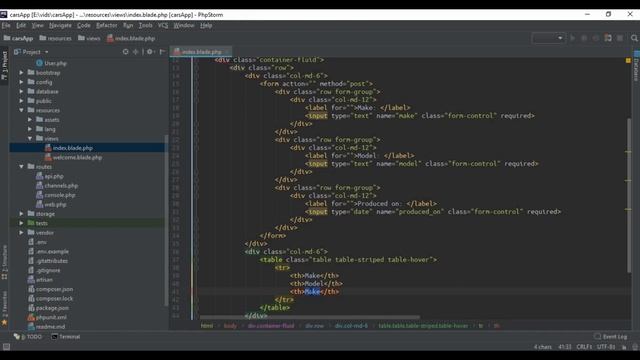Toggle the 1: Project side tab
Viewport: 640px width, 360px height.
tap(4, 65)
